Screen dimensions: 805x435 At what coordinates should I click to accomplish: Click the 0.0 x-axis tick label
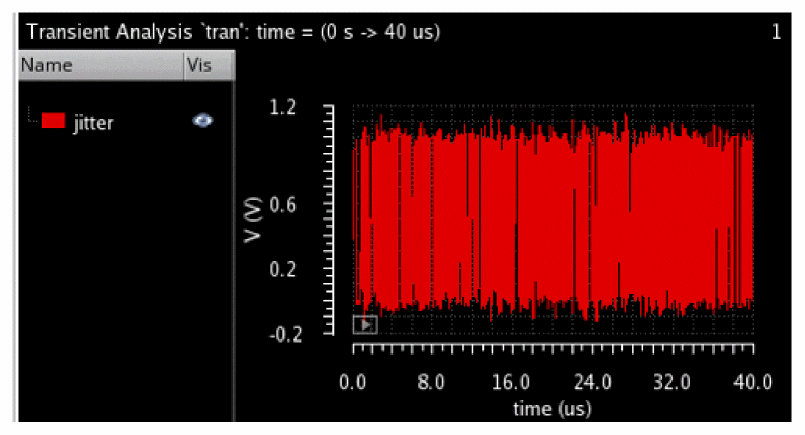353,382
